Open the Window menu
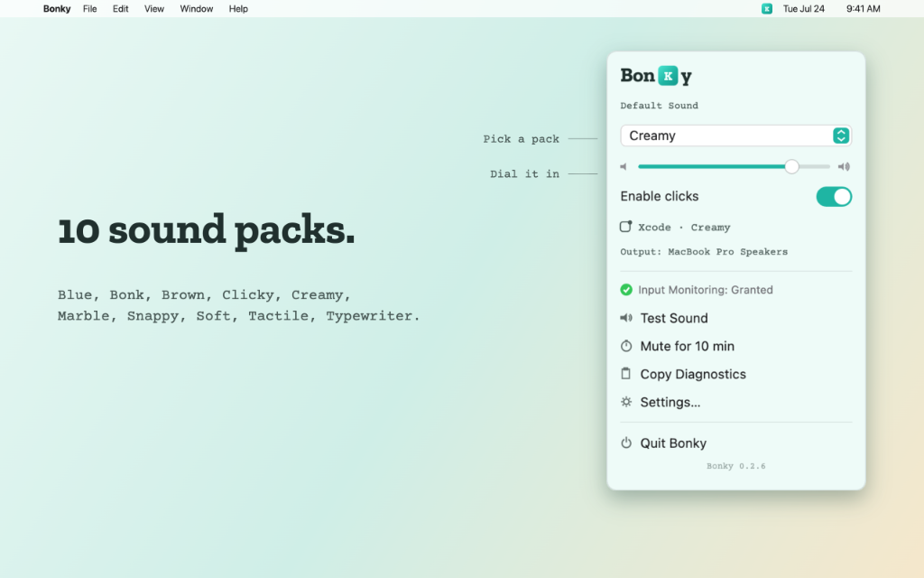The height and width of the screenshot is (578, 924). pos(196,9)
